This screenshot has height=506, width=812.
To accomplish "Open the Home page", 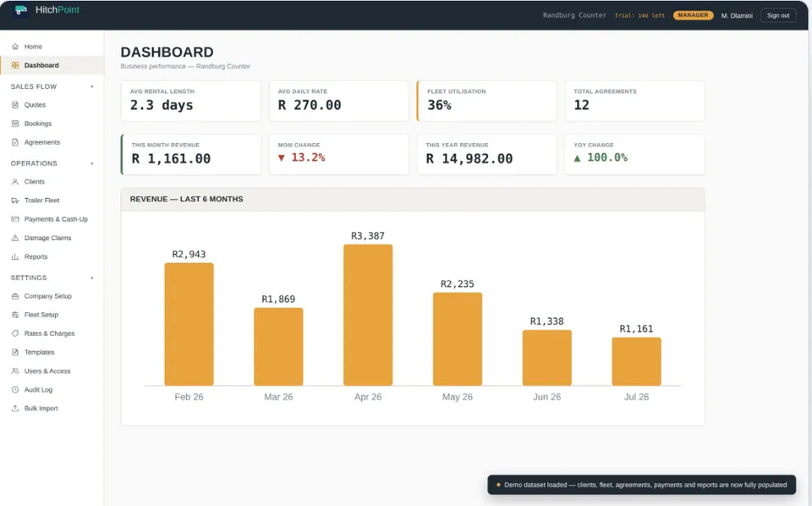I will (52, 47).
